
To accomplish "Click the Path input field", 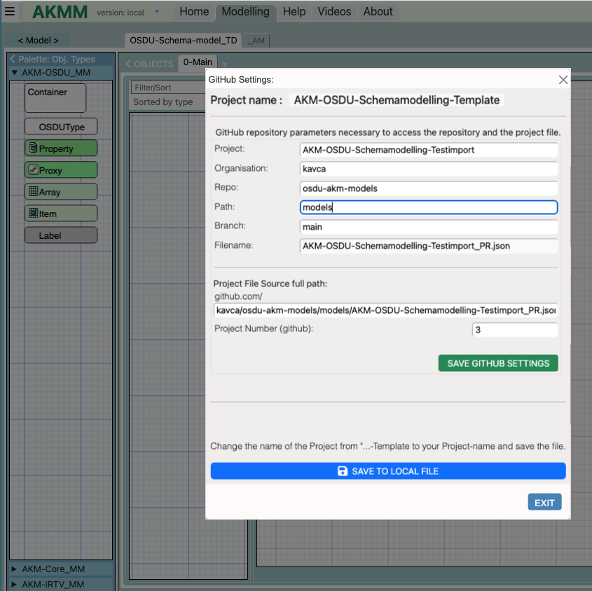I will point(429,207).
